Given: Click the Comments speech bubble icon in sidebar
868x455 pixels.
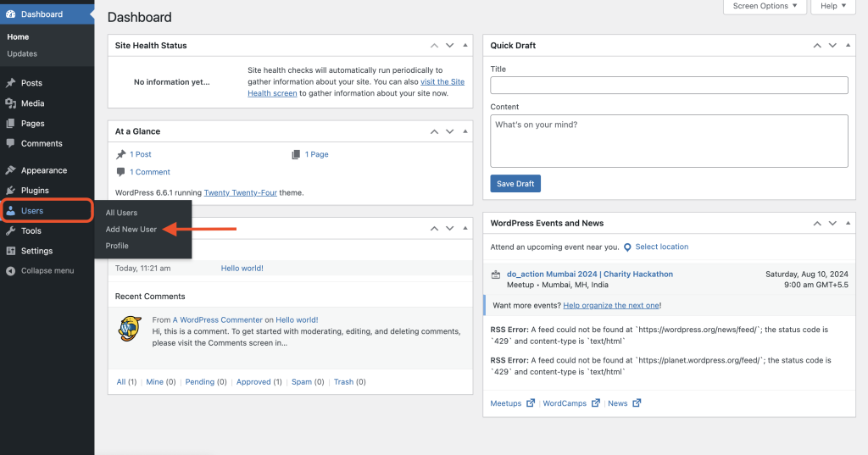Looking at the screenshot, I should point(10,143).
